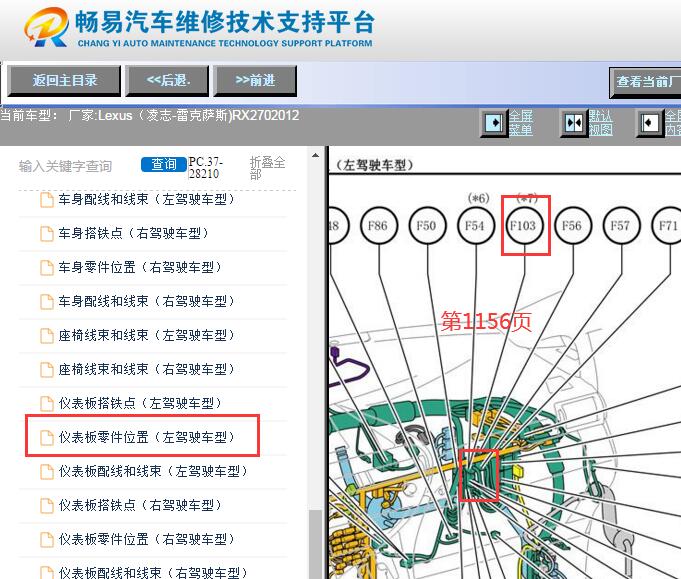Click the page icon of 车身搭铁点（右驾驶车型）
The width and height of the screenshot is (681, 579).
(46, 234)
